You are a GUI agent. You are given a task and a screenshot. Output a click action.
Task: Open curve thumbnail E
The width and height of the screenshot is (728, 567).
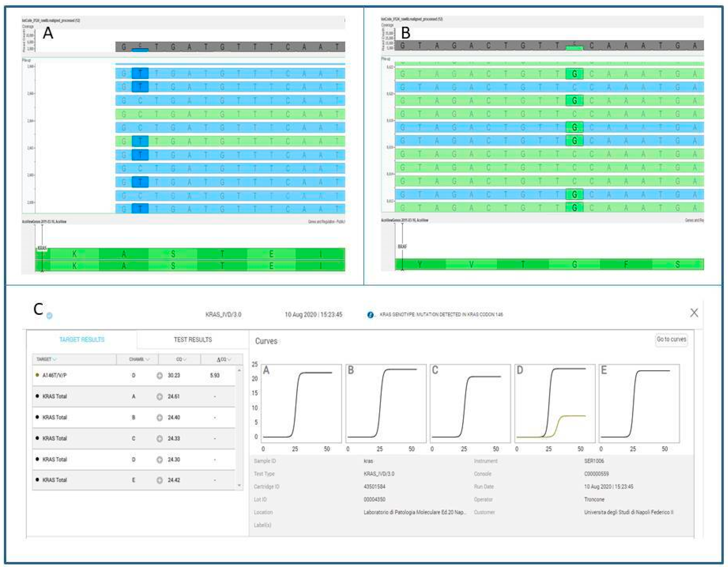pyautogui.click(x=639, y=403)
